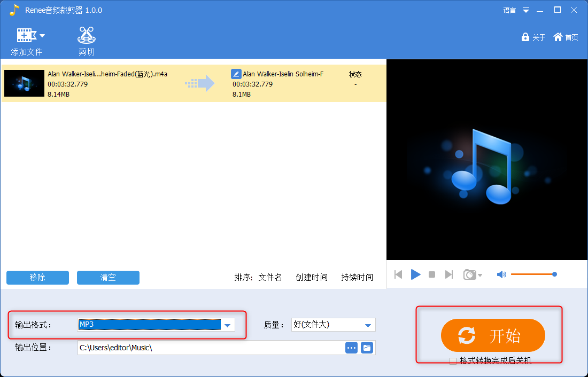588x377 pixels.
Task: Enable 格式转换完成后关机 checkbox
Action: point(453,362)
